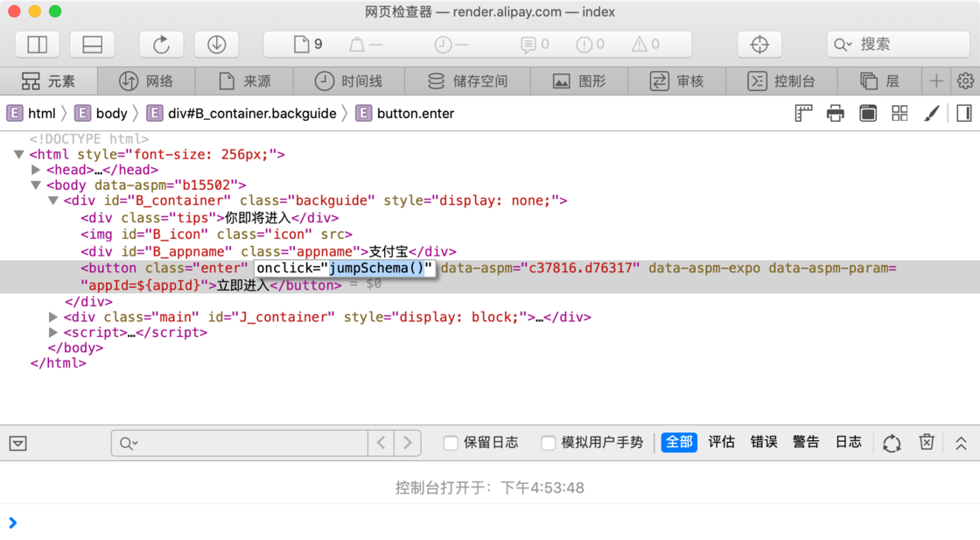Open the 层 tab

879,81
